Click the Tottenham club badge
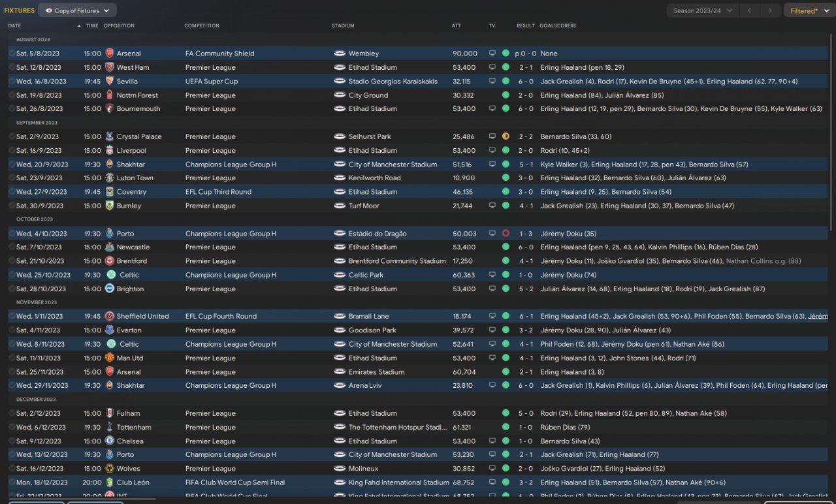Viewport: 836px width, 504px height. 110,427
